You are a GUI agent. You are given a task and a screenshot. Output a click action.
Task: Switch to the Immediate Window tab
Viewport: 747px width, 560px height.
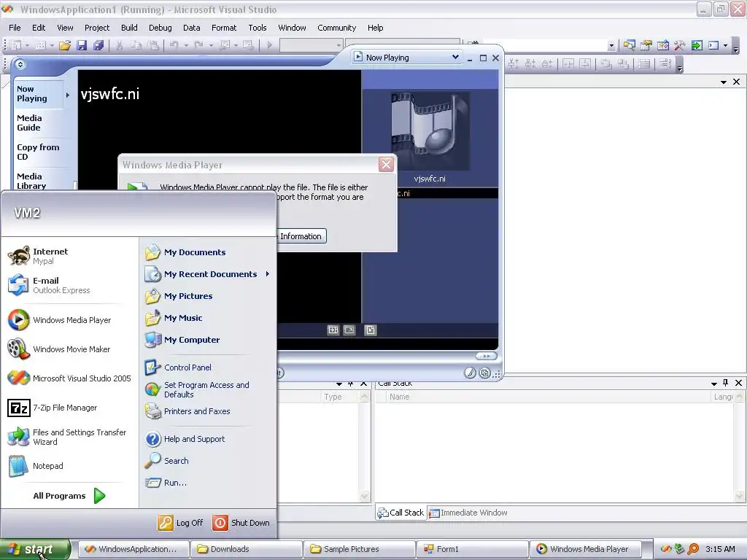tap(468, 513)
